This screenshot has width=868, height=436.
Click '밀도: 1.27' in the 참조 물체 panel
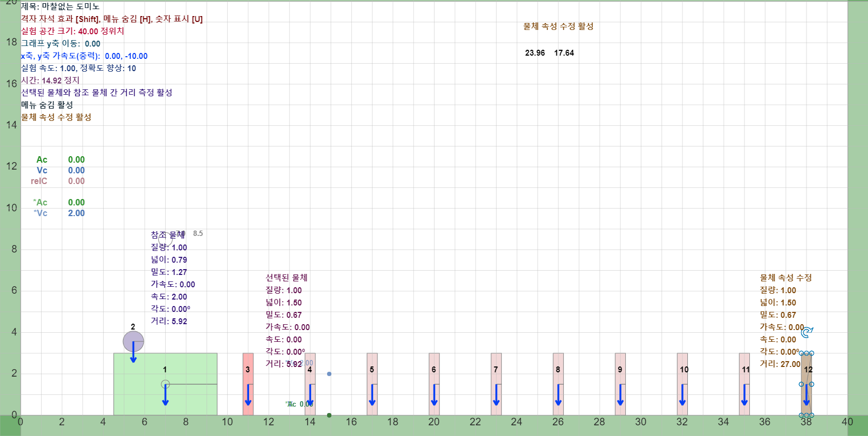click(169, 272)
